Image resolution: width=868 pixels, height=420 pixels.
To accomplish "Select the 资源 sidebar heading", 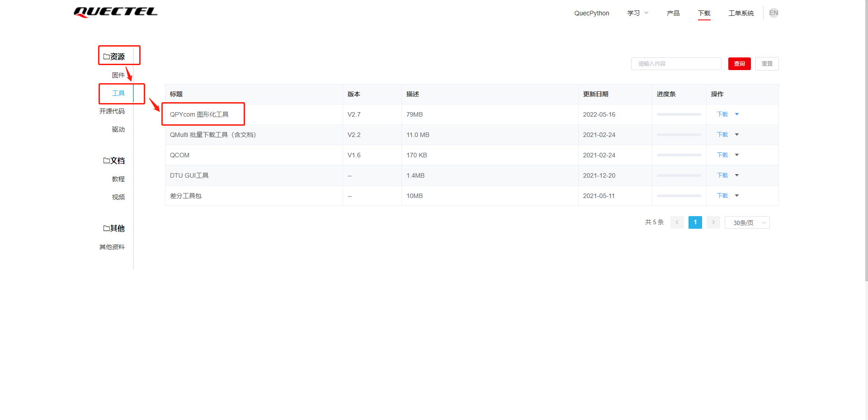I will 114,57.
